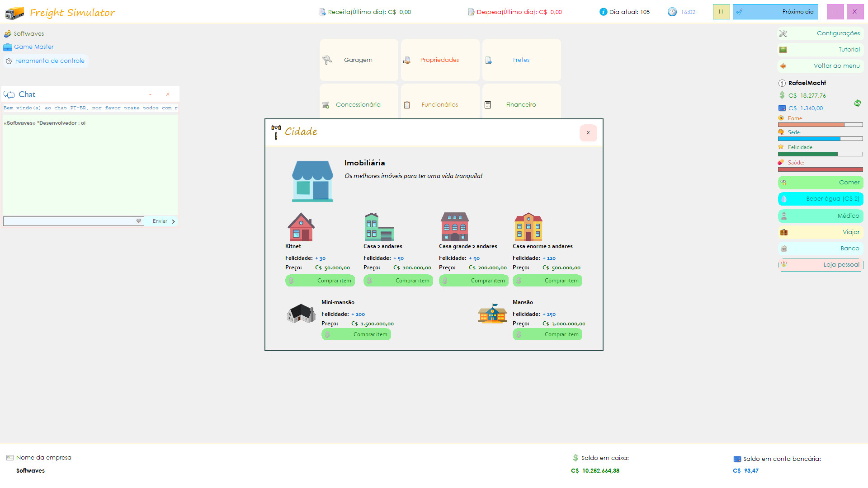
Task: Click the Mini-mansão house icon
Action: point(301,314)
